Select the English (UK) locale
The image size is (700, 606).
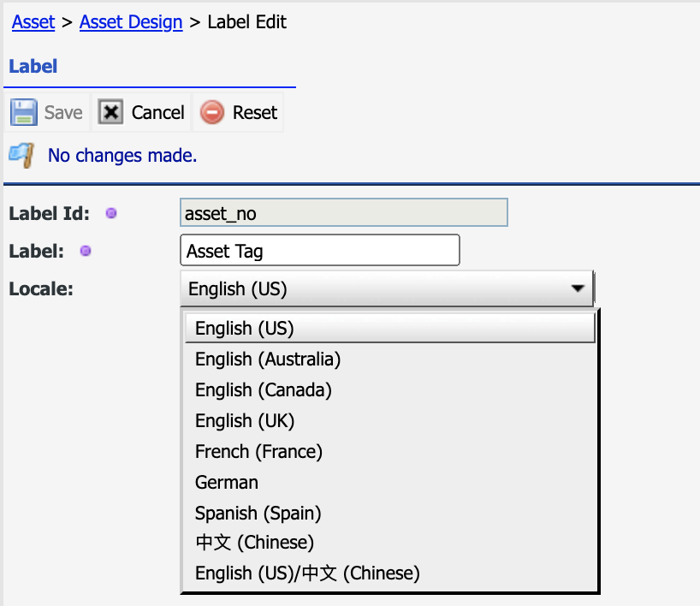tap(389, 420)
